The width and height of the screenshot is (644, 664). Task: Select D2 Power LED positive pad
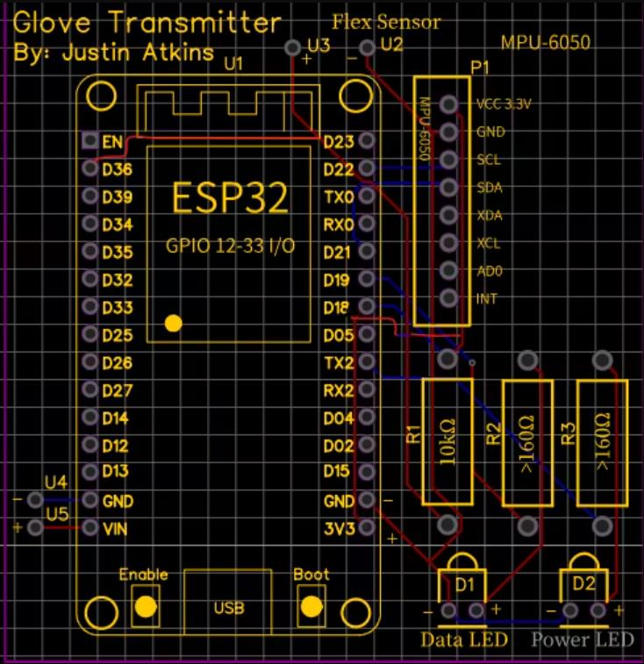598,610
